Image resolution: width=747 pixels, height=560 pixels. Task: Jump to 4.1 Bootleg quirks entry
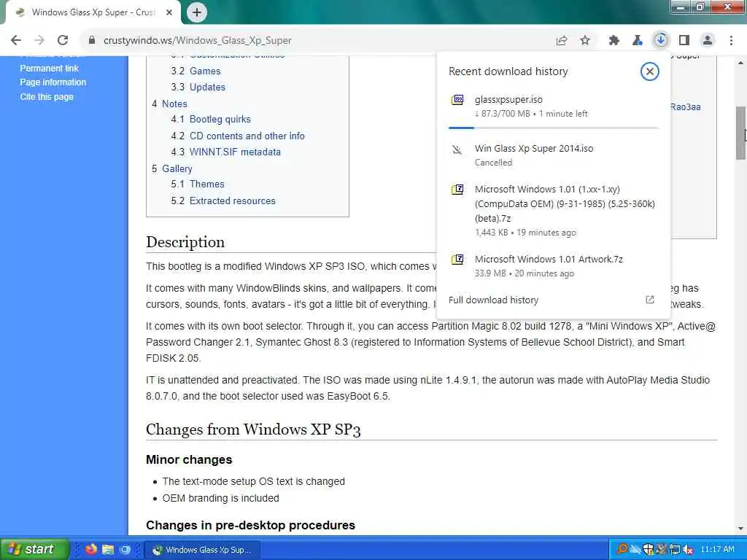211,119
